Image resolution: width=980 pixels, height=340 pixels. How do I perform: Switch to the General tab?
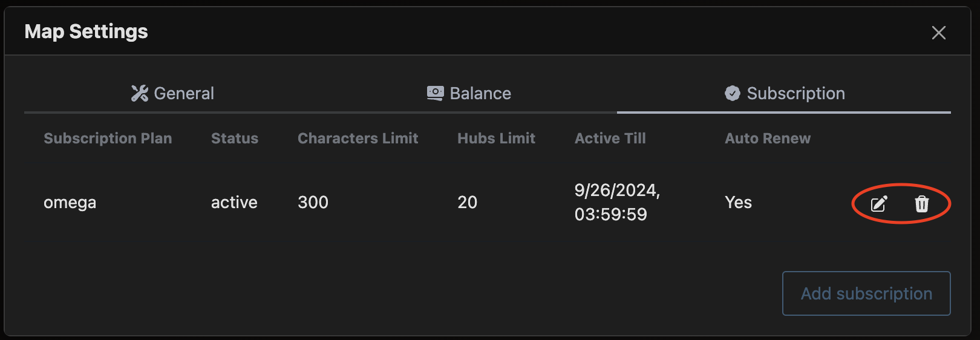(173, 93)
